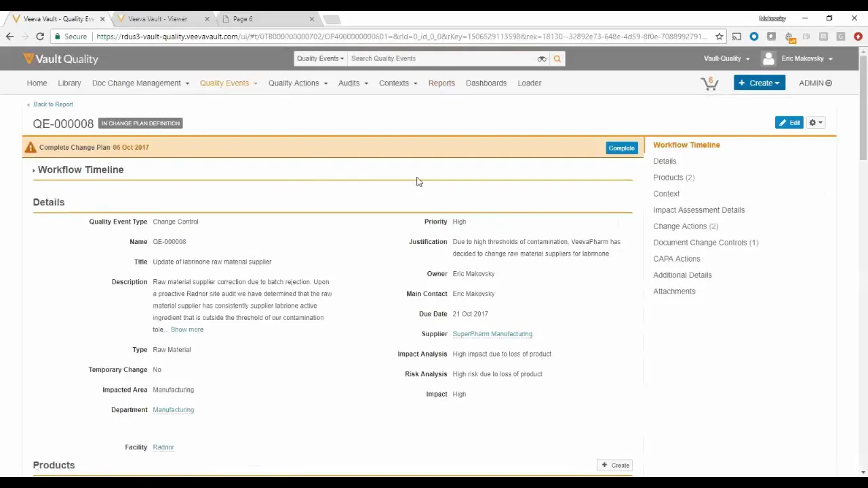Click the Change Control event type value
868x488 pixels.
pyautogui.click(x=176, y=222)
